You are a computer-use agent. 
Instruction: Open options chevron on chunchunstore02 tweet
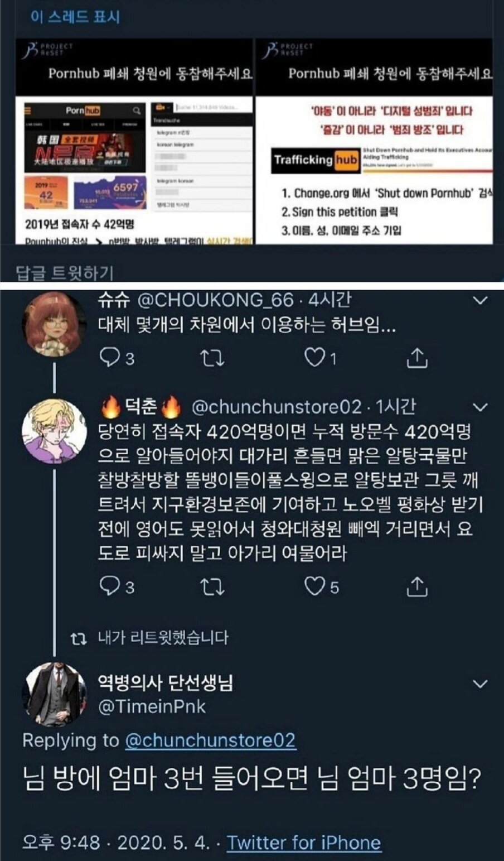coord(479,407)
